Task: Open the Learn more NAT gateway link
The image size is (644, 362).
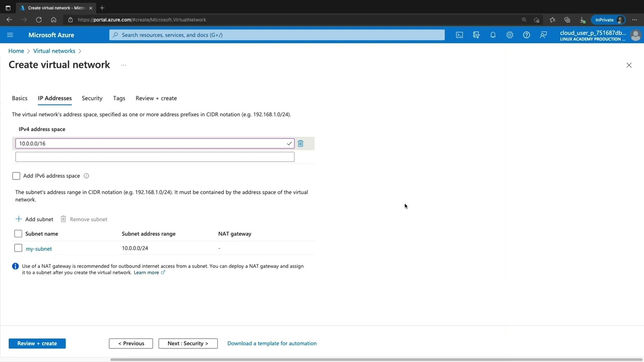Action: click(149, 273)
